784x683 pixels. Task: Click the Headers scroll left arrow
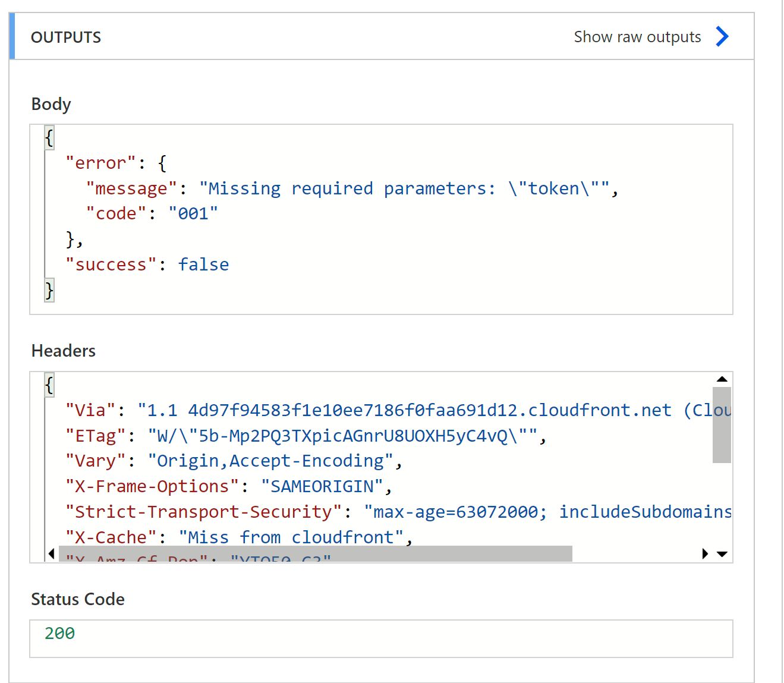pyautogui.click(x=52, y=554)
